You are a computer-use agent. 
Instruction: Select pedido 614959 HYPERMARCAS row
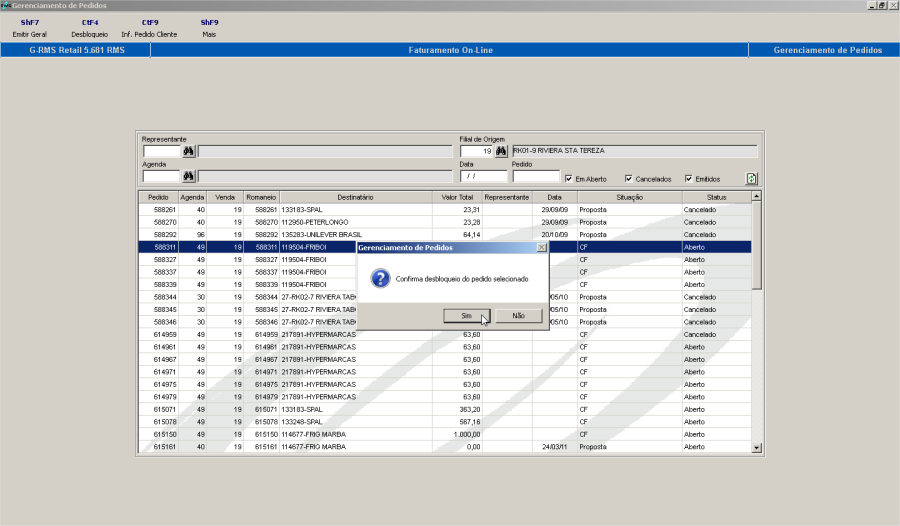[445, 335]
